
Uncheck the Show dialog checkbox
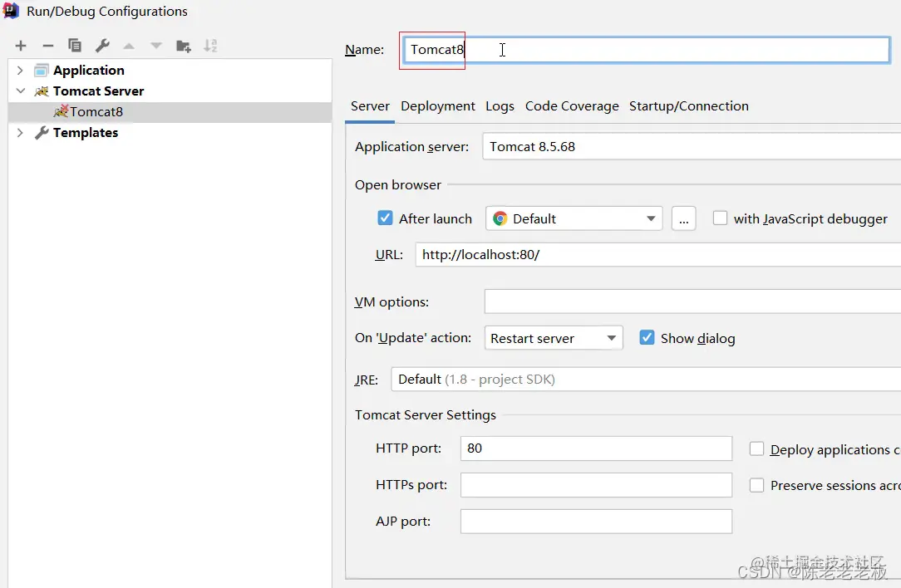coord(647,338)
